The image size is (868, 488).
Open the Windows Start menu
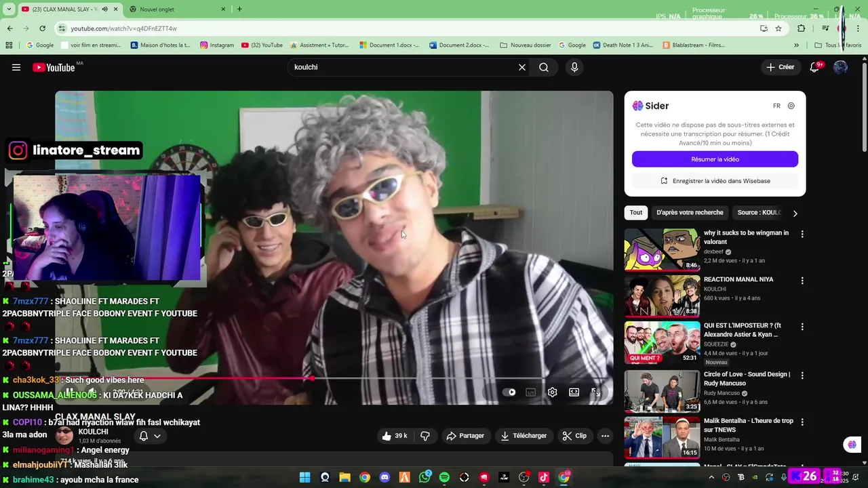tap(305, 477)
